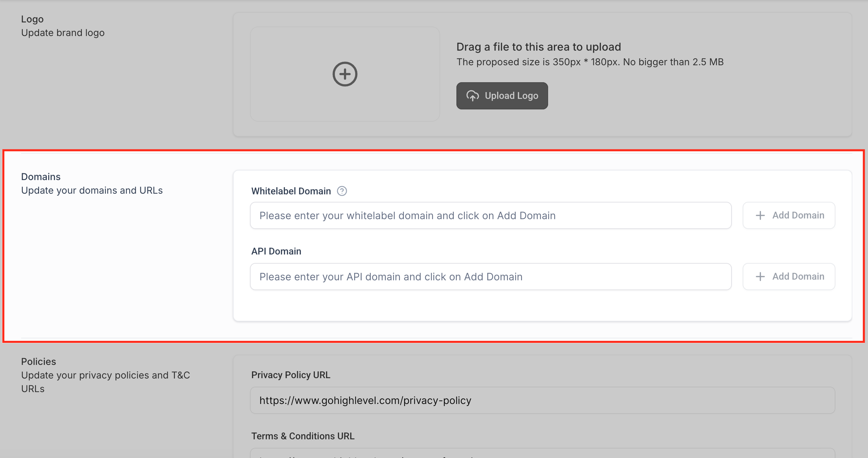The height and width of the screenshot is (458, 868).
Task: Click the plus circle icon in the logo dropzone
Action: click(x=345, y=74)
